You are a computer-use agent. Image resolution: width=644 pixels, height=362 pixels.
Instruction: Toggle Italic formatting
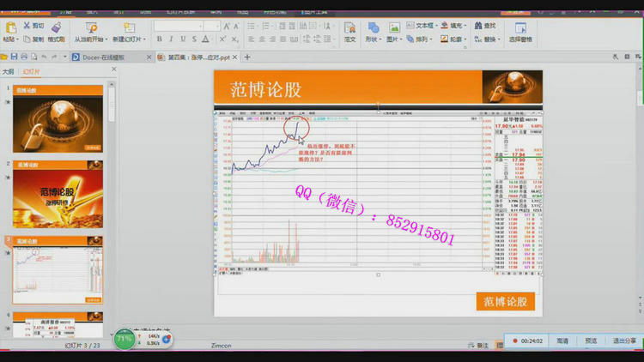tap(171, 39)
